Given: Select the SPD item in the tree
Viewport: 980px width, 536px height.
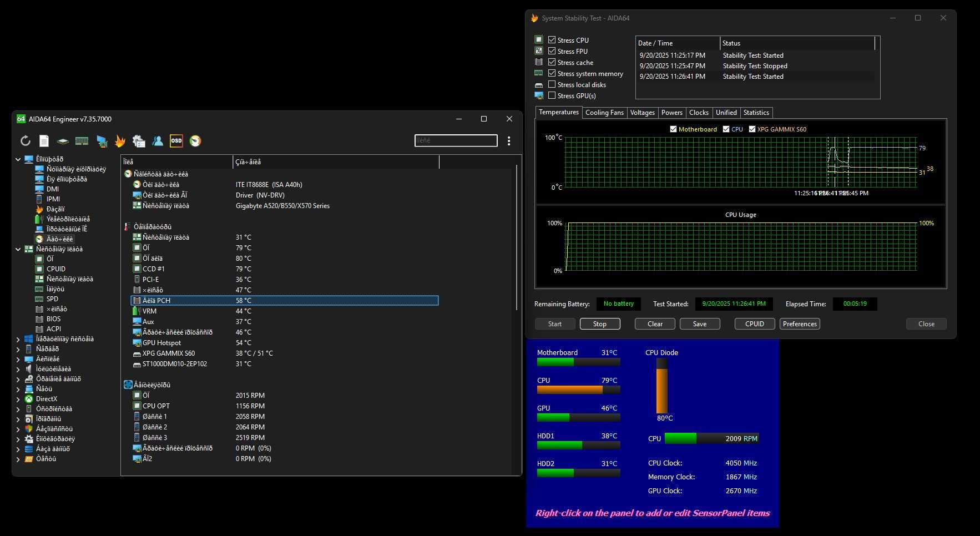Looking at the screenshot, I should coord(52,299).
